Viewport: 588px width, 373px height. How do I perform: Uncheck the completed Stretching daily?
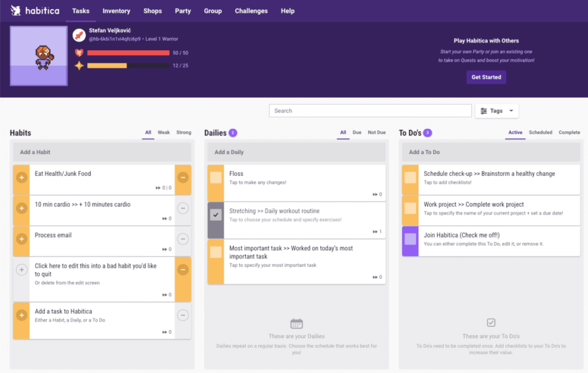pyautogui.click(x=217, y=216)
